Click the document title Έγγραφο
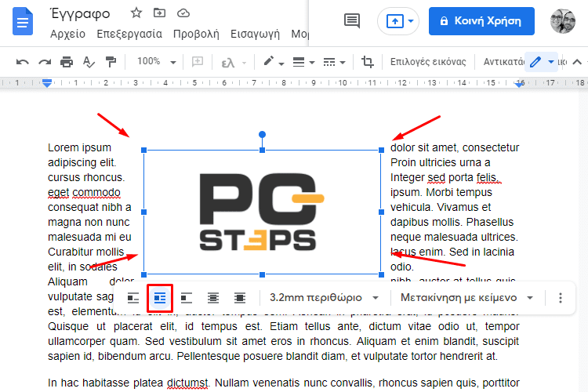This screenshot has width=588, height=392. tap(80, 13)
